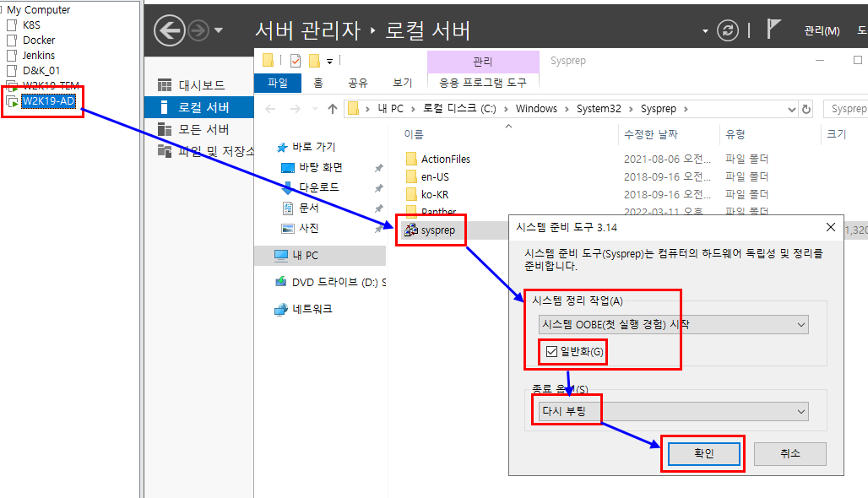Select DVD 드라이브 (D:) in navigation pane
The height and width of the screenshot is (498, 868).
coord(339,282)
